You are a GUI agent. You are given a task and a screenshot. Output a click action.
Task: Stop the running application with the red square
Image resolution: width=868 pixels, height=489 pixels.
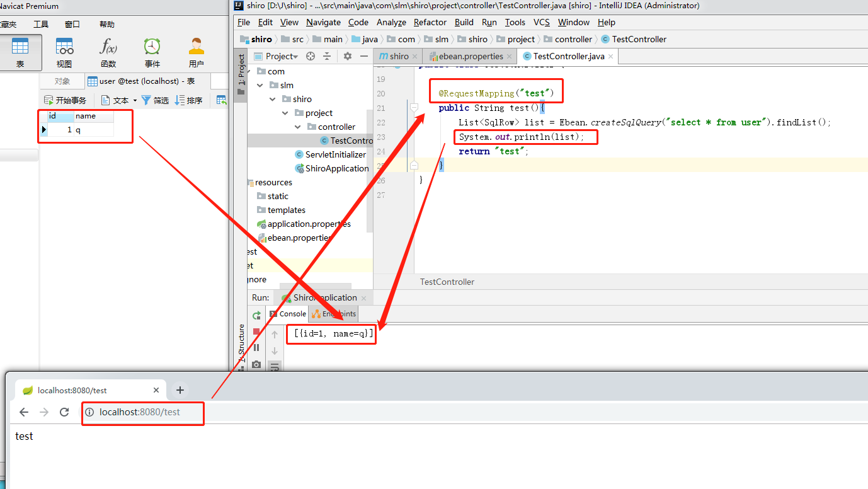255,332
